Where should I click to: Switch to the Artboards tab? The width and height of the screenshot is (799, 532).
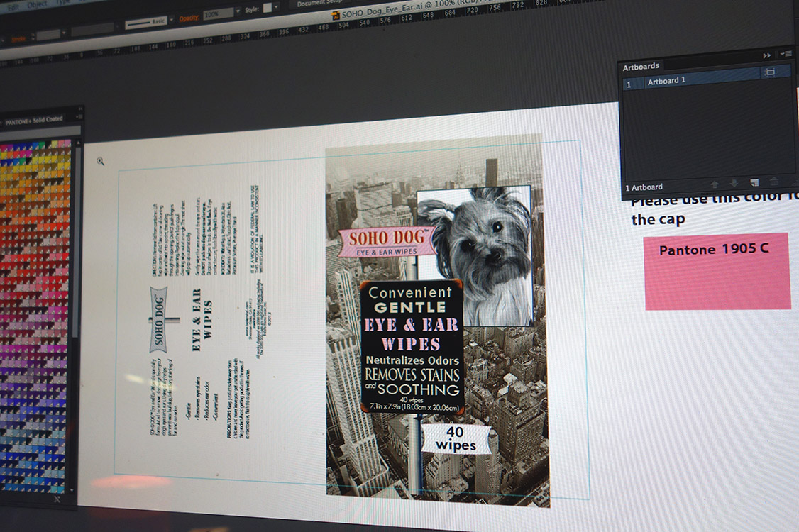(x=641, y=66)
